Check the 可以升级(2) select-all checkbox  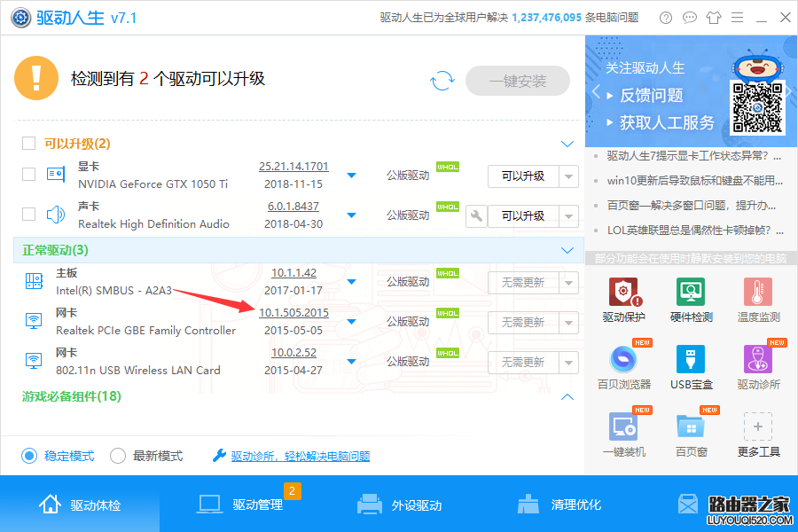(29, 143)
